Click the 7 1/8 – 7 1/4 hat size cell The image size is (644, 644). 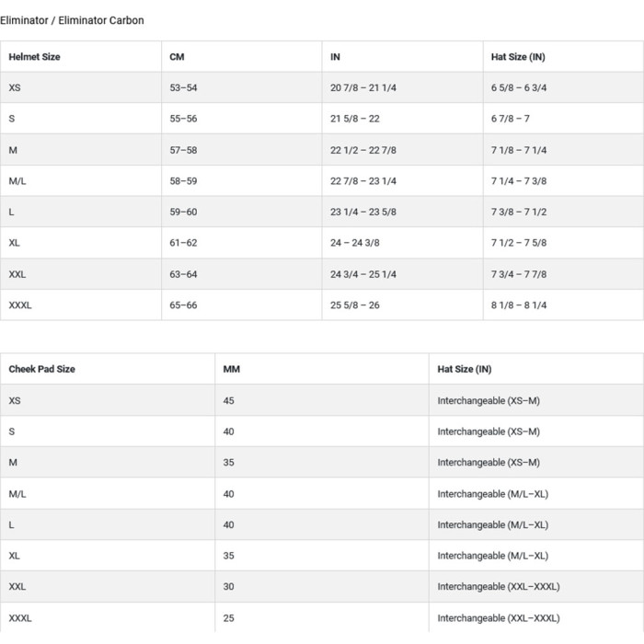[x=519, y=150]
